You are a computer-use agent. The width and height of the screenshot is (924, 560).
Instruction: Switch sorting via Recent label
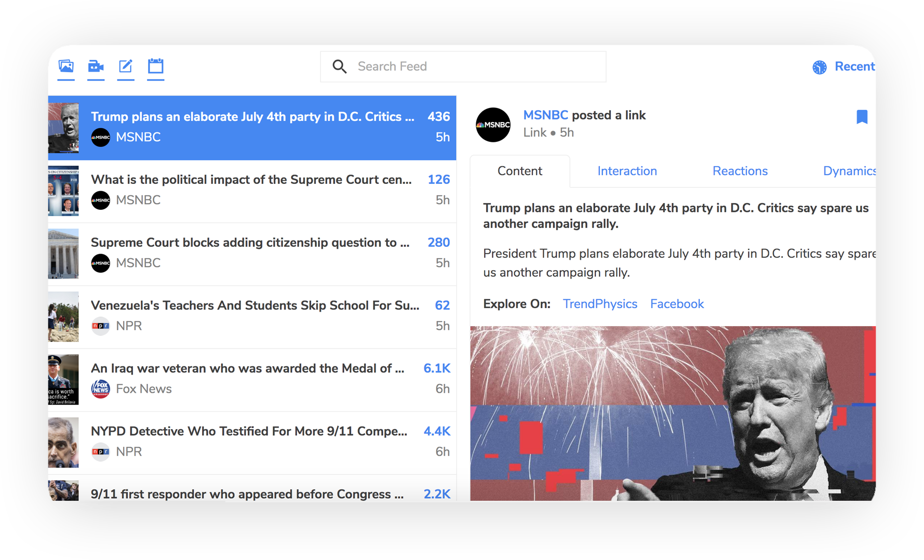click(x=854, y=66)
